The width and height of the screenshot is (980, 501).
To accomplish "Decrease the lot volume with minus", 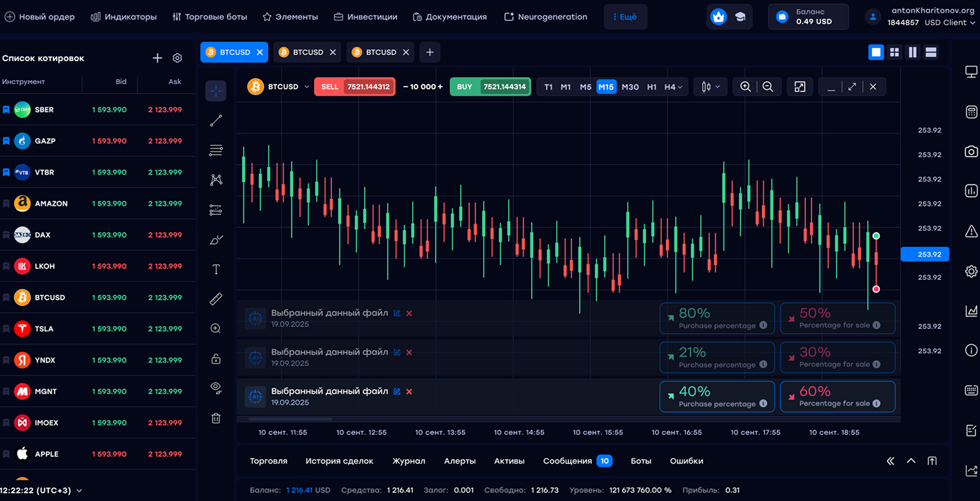I will click(405, 87).
